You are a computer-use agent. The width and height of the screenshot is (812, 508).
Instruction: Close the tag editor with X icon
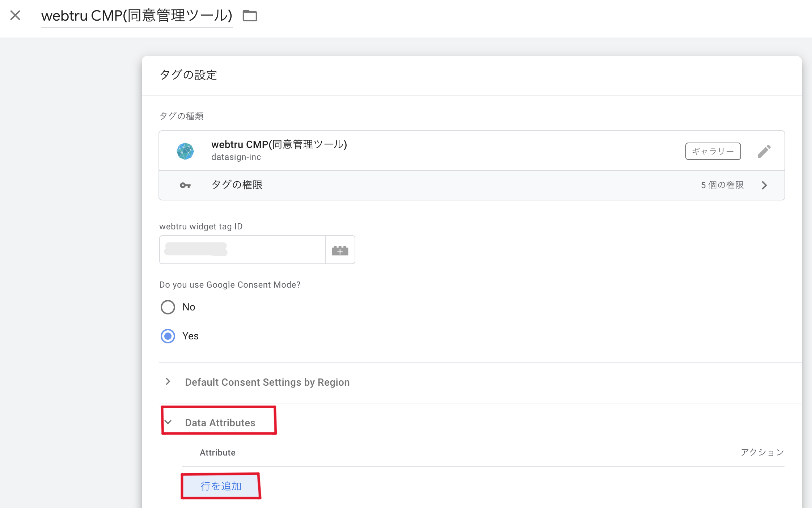15,15
